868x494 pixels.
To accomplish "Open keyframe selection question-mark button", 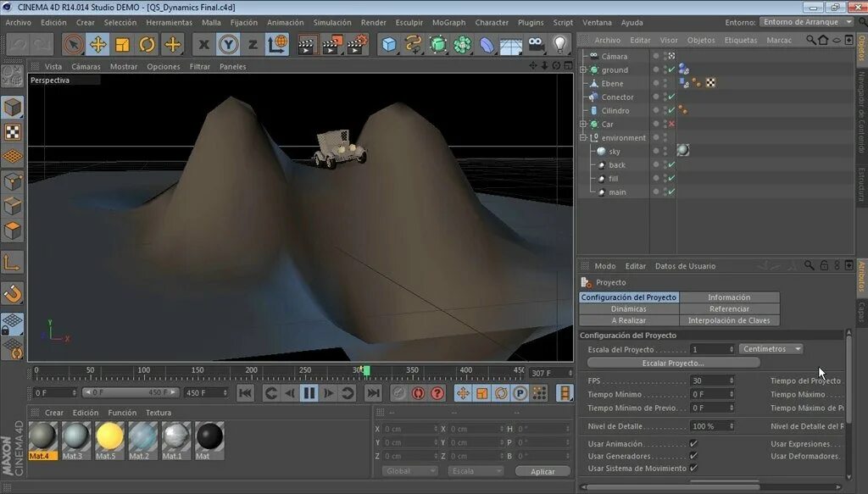I will (x=437, y=393).
